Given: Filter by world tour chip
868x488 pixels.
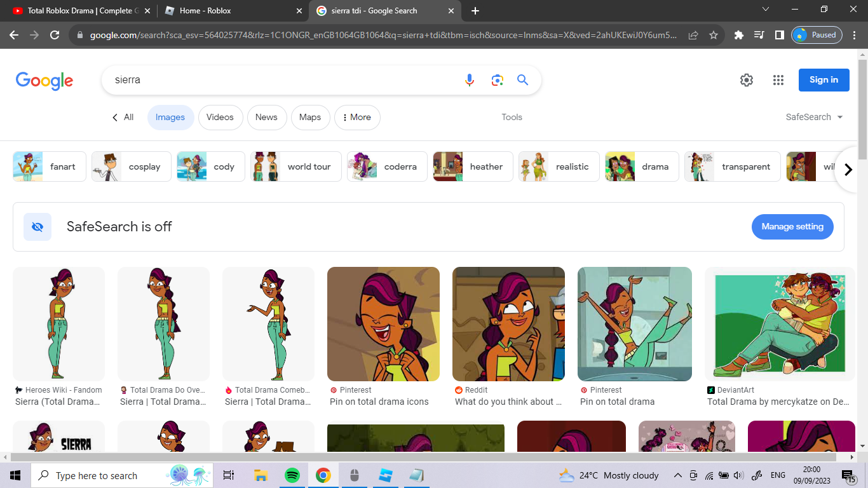Looking at the screenshot, I should click(x=296, y=166).
